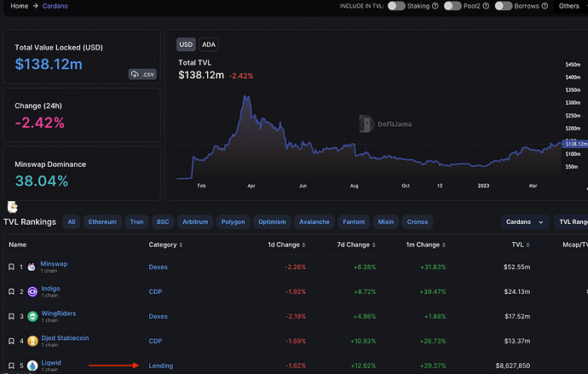Select the All chains filter
The height and width of the screenshot is (374, 588).
coord(72,222)
